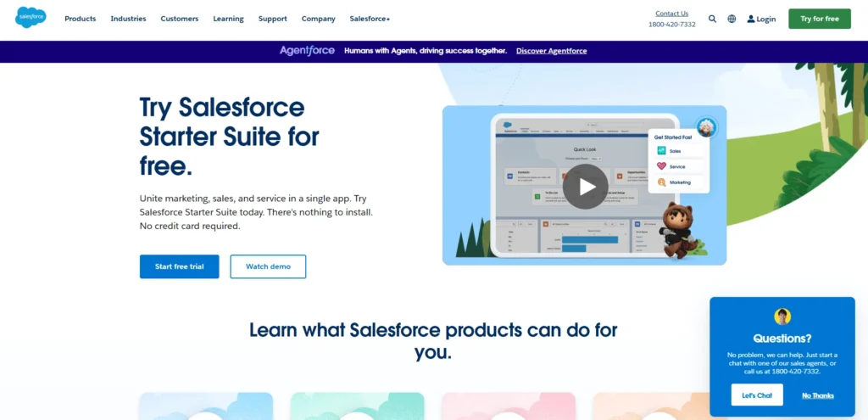Start a chat with Let's Chat
This screenshot has width=868, height=420.
point(757,395)
